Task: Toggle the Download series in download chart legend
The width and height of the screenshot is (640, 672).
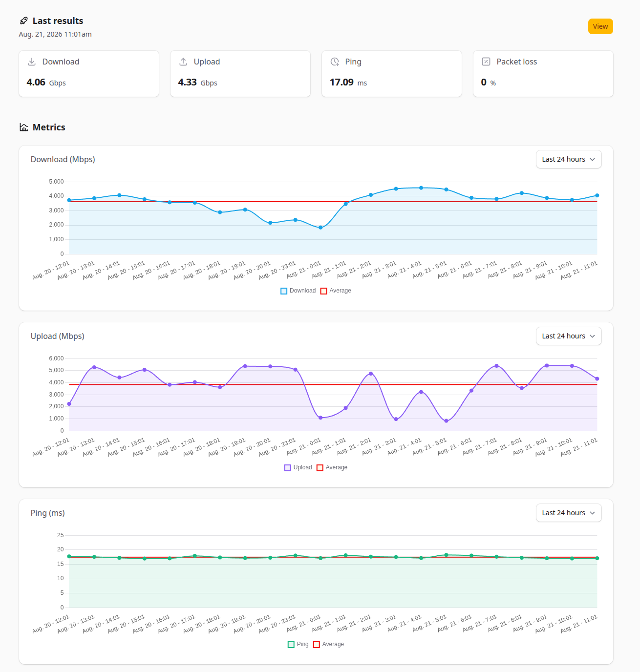Action: point(298,291)
